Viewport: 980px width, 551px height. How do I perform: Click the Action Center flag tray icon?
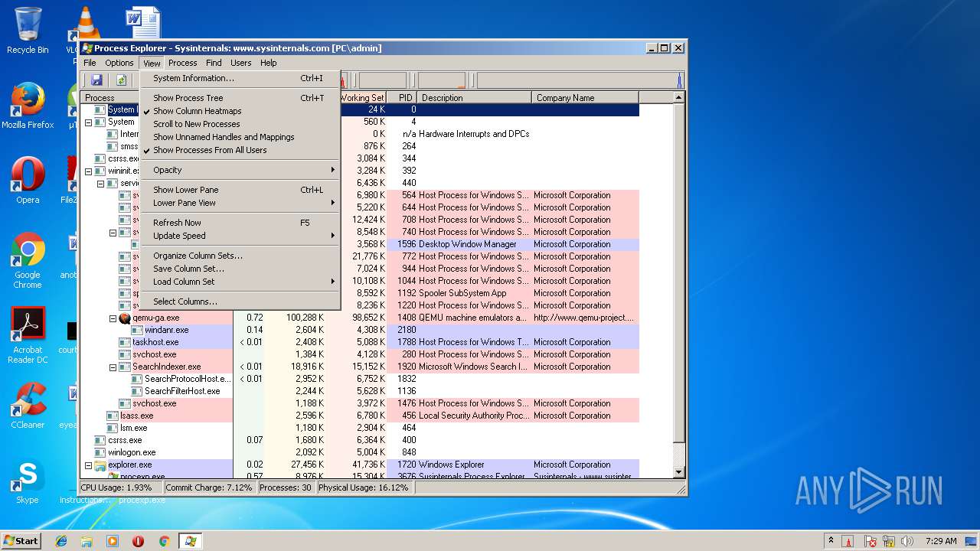tap(871, 541)
